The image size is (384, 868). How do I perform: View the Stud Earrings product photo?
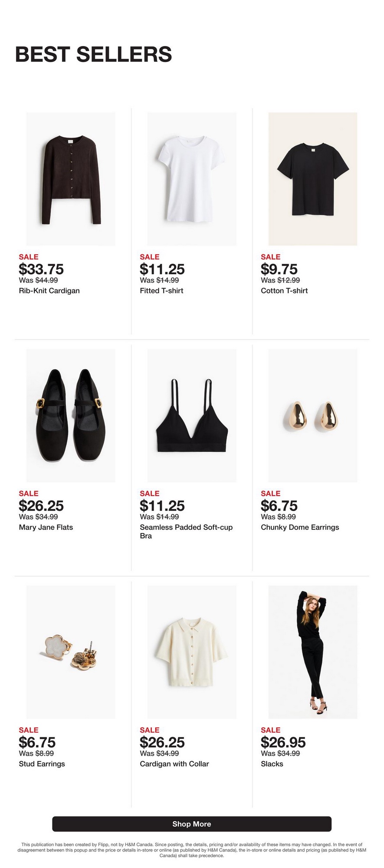pos(71,652)
